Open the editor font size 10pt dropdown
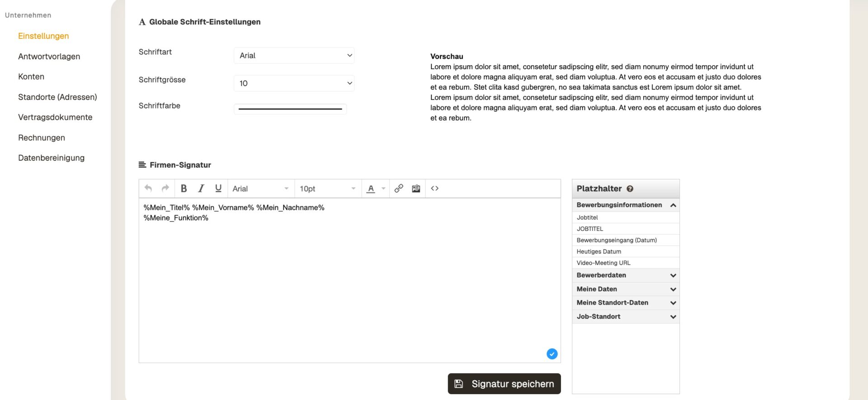This screenshot has width=868, height=400. [327, 188]
